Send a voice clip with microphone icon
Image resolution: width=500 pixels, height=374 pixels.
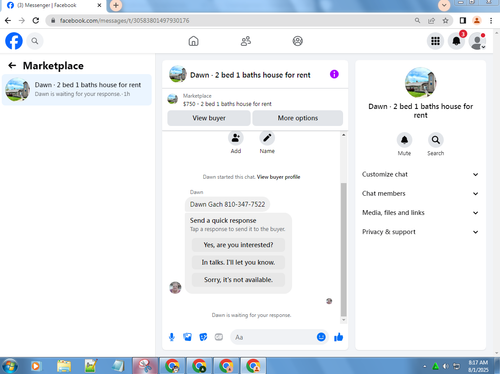172,337
